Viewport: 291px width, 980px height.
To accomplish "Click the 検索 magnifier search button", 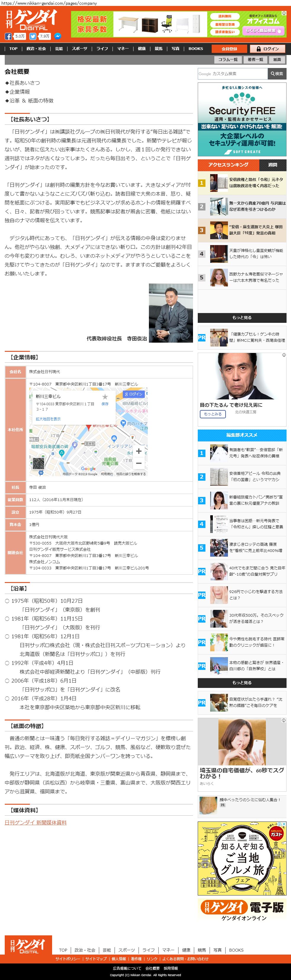I will 277,74.
